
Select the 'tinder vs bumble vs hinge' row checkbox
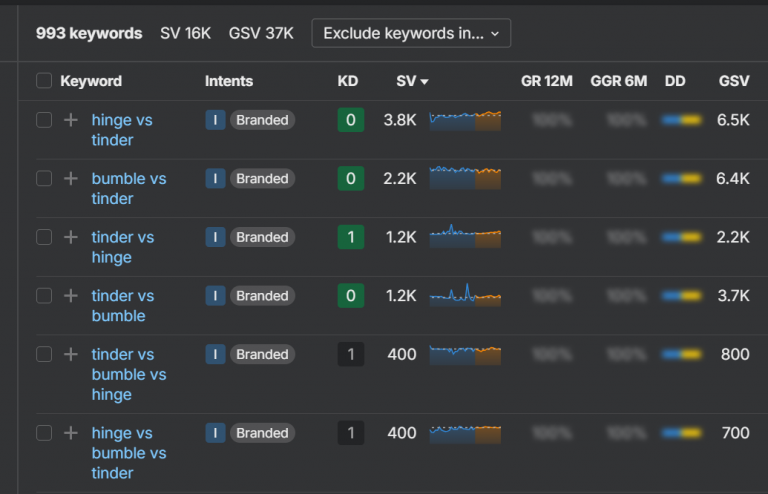click(44, 354)
